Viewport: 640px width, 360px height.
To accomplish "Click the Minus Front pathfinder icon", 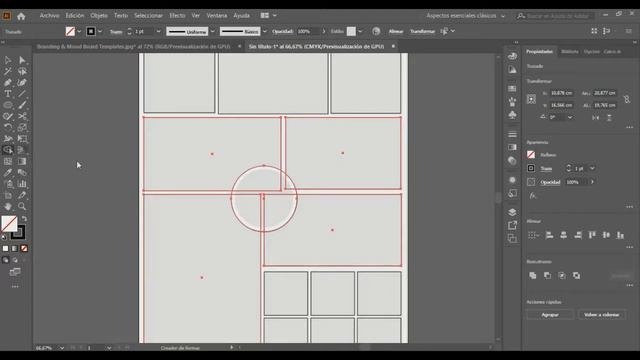I will 547,276.
